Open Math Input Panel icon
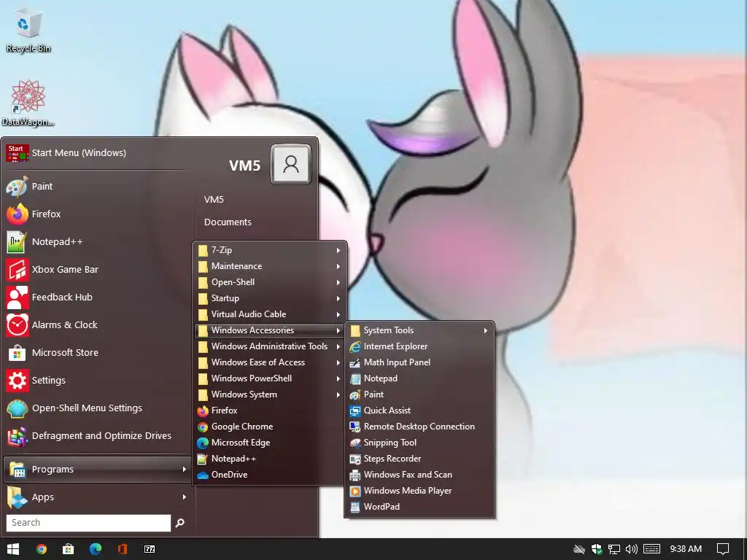The height and width of the screenshot is (560, 747). [355, 363]
